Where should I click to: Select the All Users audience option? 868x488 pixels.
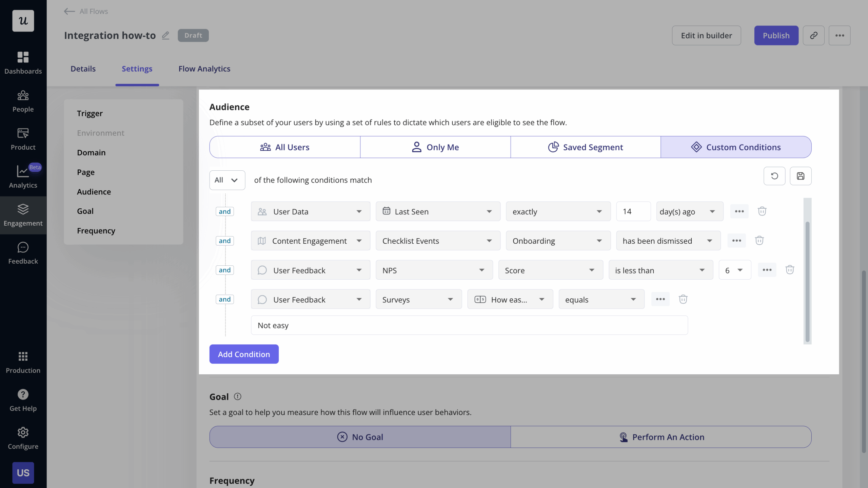coord(284,147)
